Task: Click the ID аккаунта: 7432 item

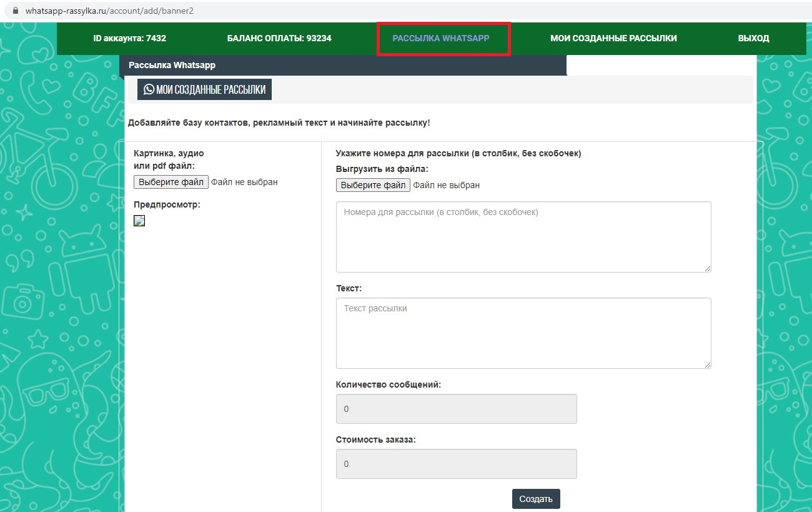Action: (129, 38)
